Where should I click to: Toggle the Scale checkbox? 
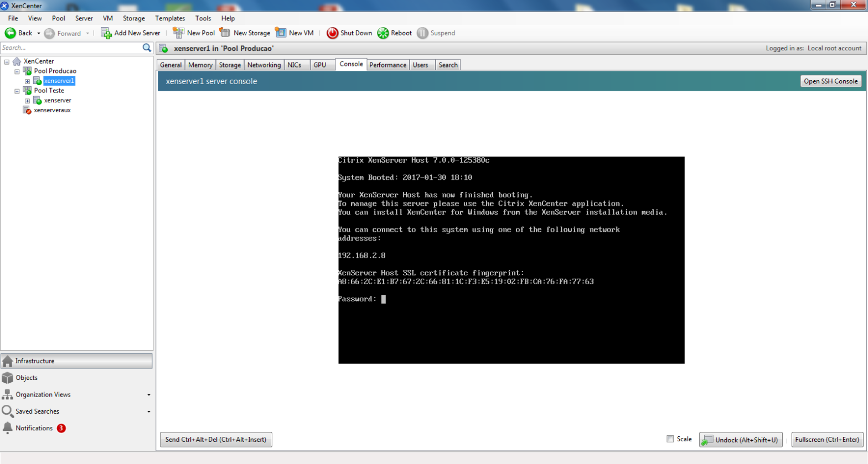[x=670, y=439]
